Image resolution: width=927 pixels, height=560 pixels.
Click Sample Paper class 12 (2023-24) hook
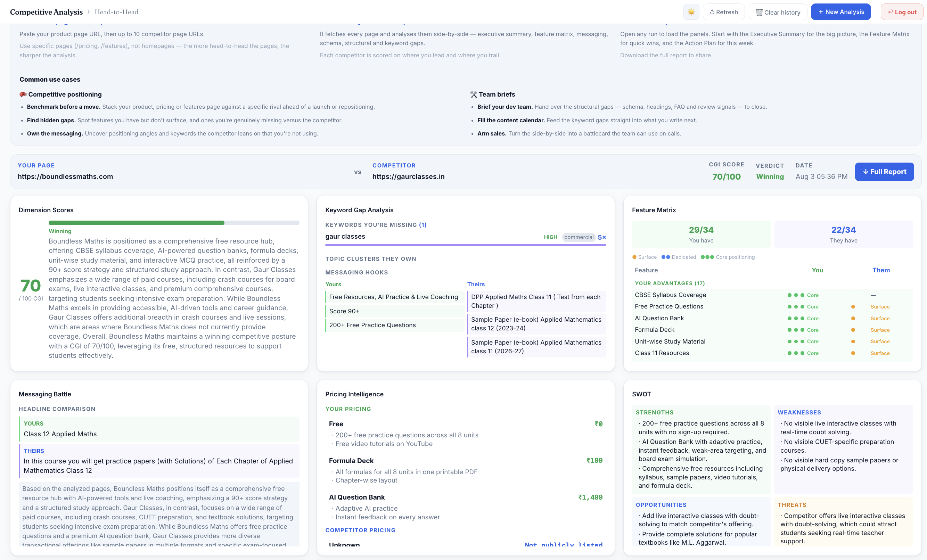pyautogui.click(x=536, y=324)
